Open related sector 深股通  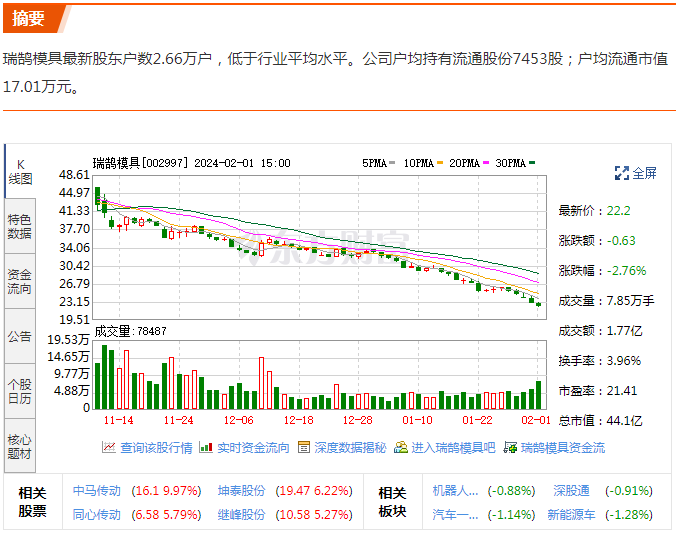[571, 491]
